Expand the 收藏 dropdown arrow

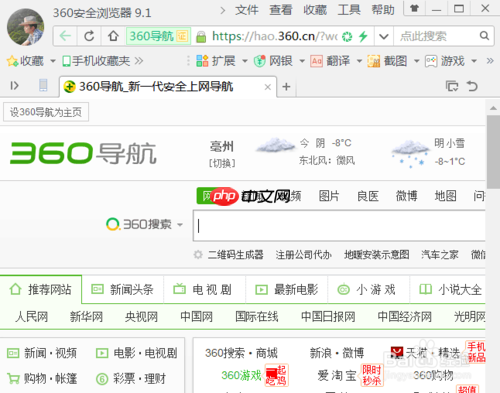pos(53,61)
